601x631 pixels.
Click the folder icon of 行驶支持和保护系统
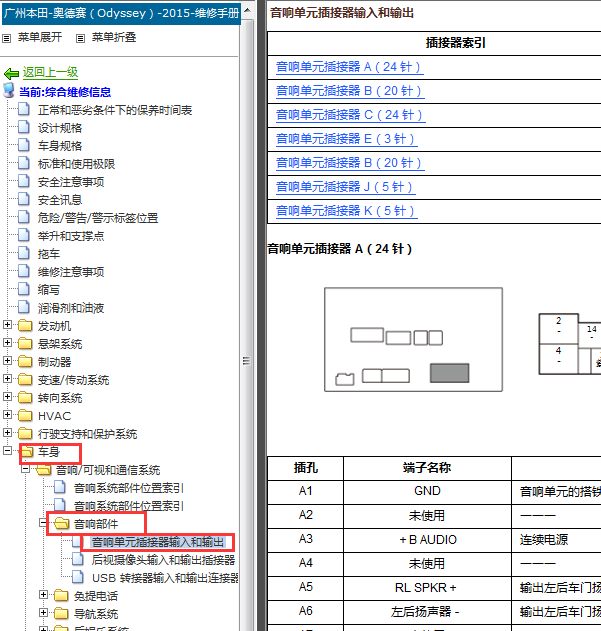25,433
